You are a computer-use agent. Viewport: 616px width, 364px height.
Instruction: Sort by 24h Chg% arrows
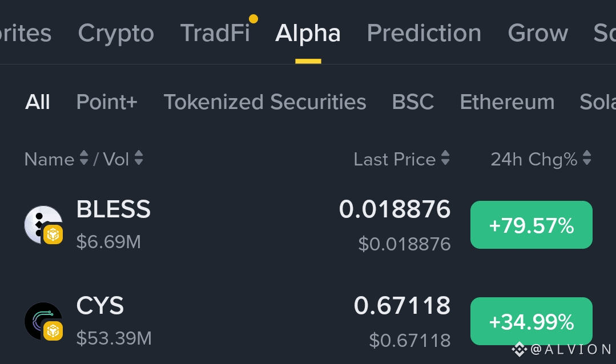pos(587,158)
